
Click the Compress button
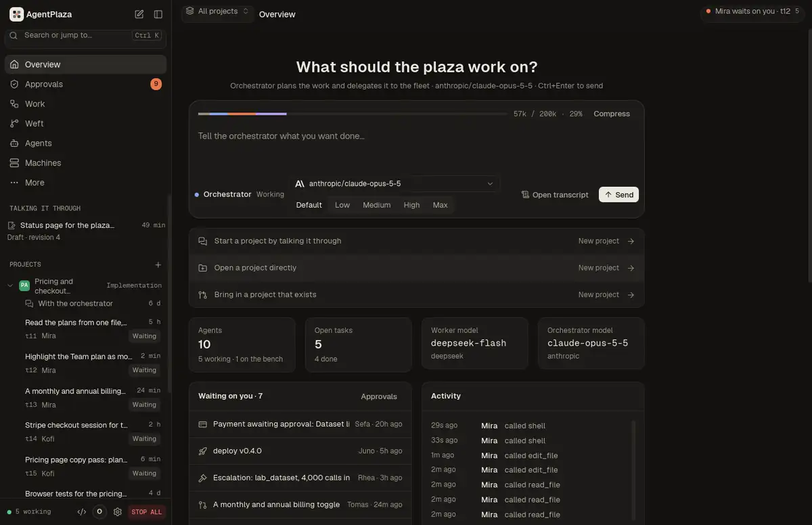click(x=612, y=114)
